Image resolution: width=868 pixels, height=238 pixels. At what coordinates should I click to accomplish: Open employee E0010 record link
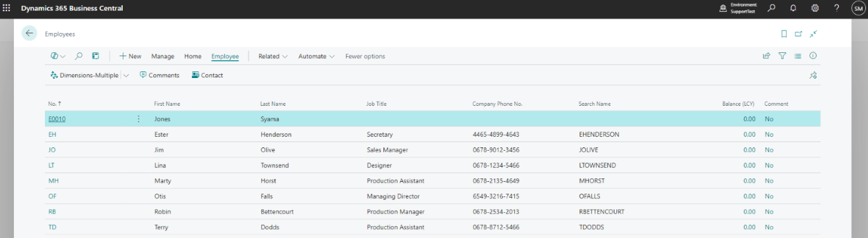(57, 119)
